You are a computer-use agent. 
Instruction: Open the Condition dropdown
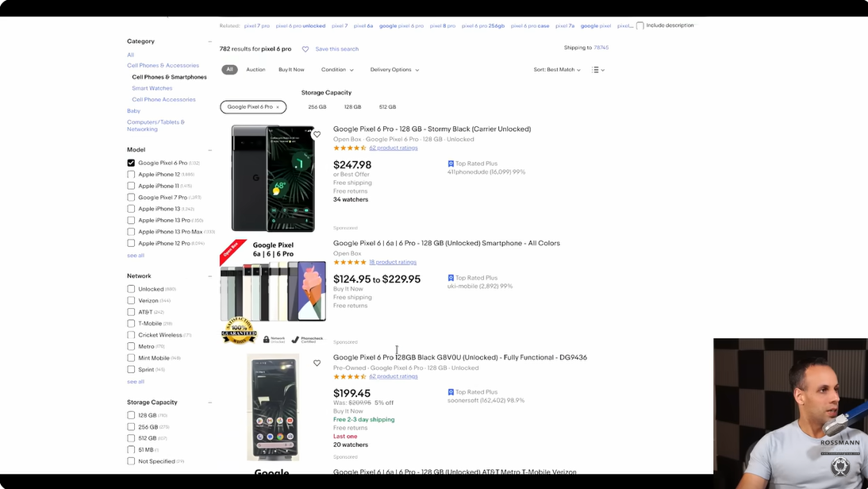(337, 70)
